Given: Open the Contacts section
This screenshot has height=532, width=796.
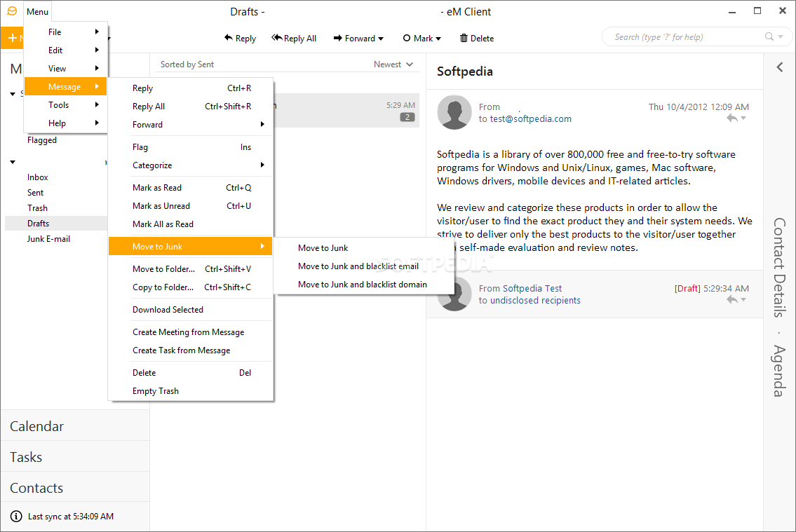Looking at the screenshot, I should [x=75, y=488].
